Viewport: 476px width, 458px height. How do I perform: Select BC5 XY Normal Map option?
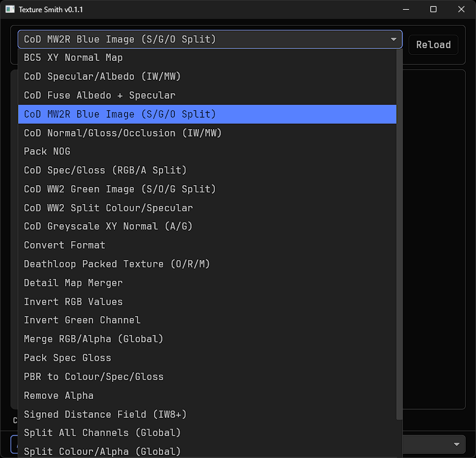(x=208, y=58)
